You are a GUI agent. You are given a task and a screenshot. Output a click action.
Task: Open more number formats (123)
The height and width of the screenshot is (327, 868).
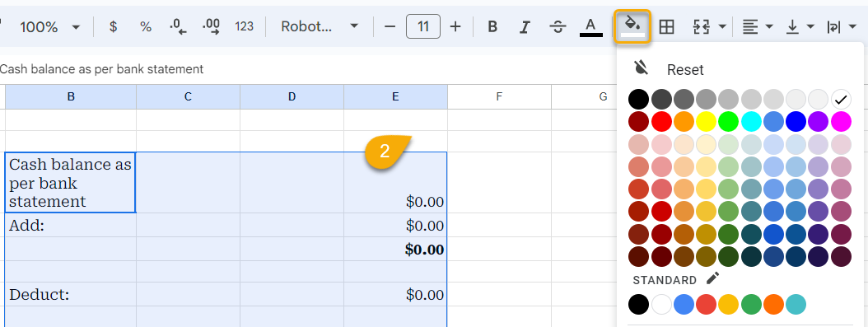244,26
